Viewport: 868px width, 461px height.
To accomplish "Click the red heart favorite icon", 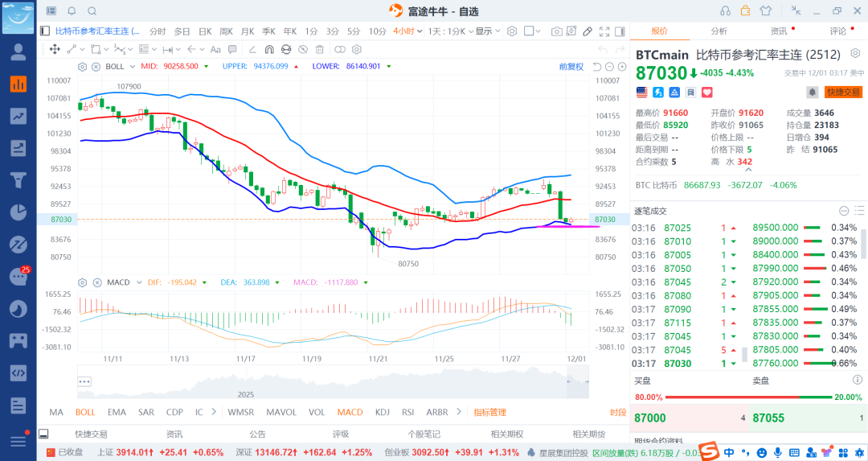I will (x=707, y=92).
